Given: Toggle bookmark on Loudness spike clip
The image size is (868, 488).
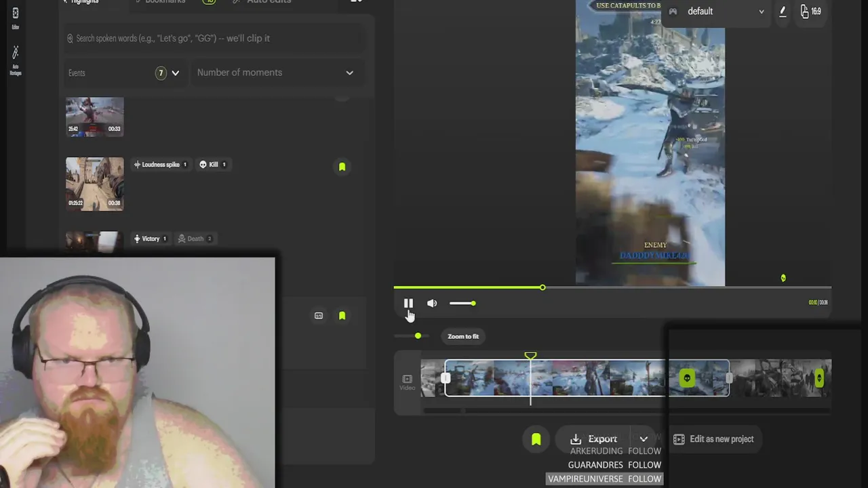Looking at the screenshot, I should pos(342,166).
